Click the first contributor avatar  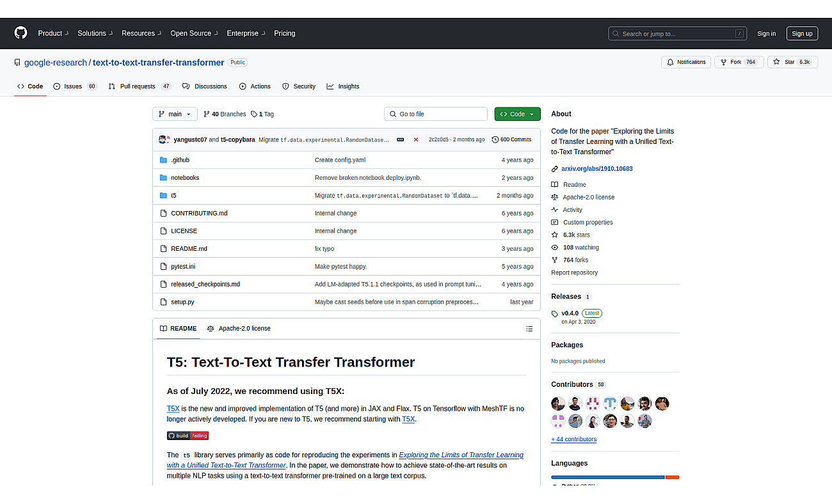pyautogui.click(x=558, y=404)
